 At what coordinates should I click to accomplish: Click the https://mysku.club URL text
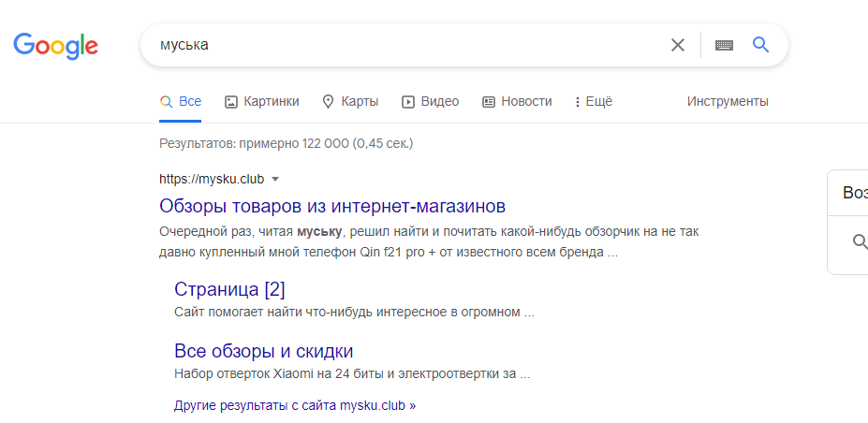212,179
